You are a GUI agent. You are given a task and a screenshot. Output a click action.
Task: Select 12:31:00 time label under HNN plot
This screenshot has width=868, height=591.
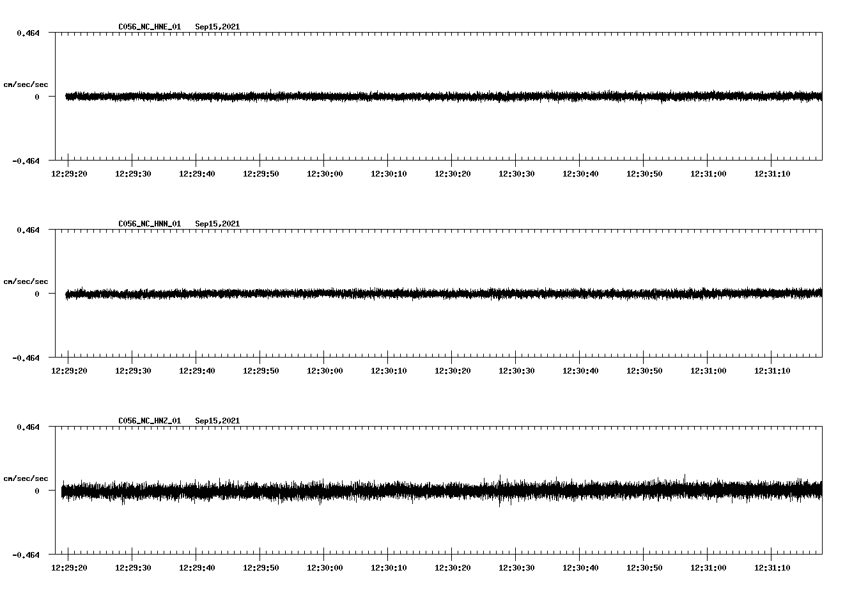[x=708, y=371]
